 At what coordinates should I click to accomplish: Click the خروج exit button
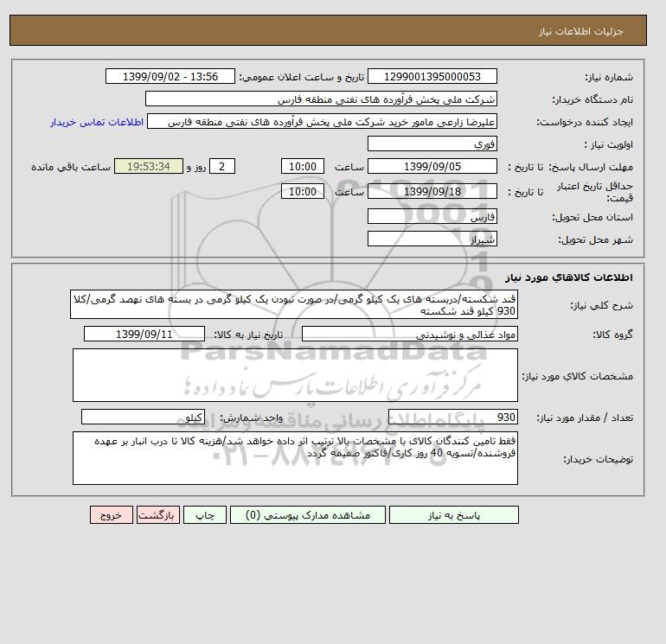pyautogui.click(x=112, y=515)
